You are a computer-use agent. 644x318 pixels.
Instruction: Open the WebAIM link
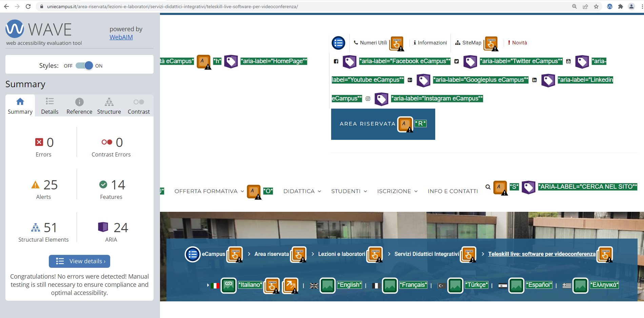click(x=121, y=37)
